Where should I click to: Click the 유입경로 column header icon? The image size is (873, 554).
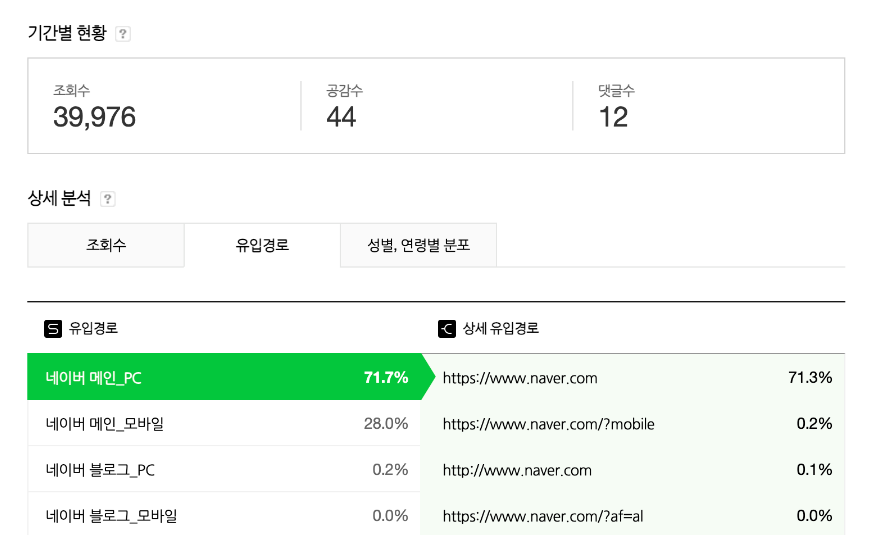tap(53, 328)
